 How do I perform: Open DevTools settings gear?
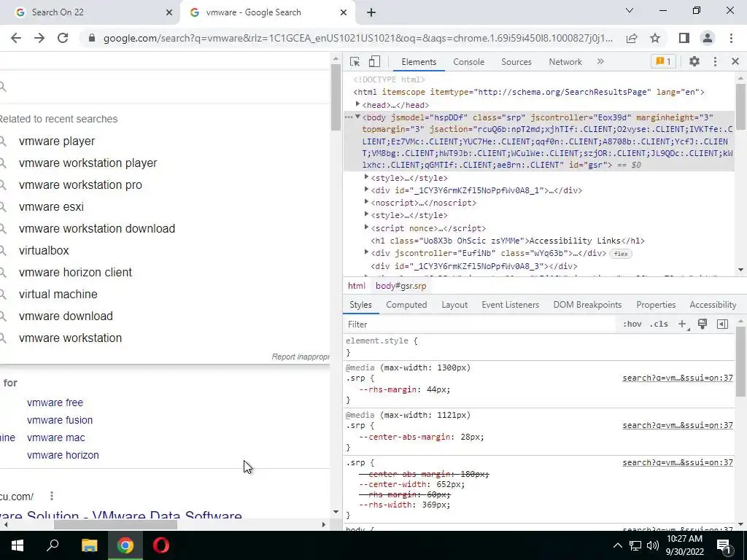point(694,61)
